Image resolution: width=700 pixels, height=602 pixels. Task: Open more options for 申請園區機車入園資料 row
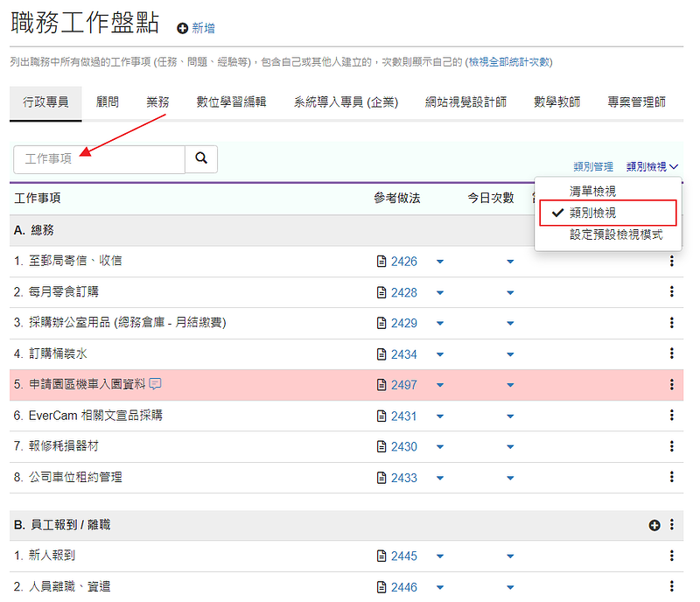click(671, 384)
